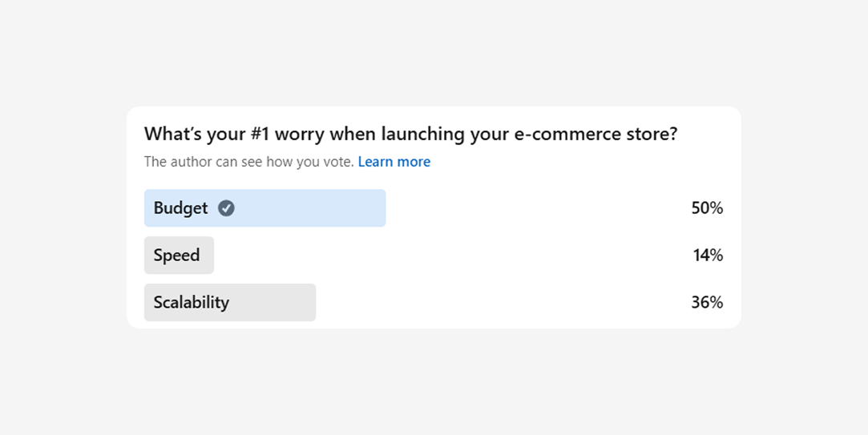Click "The author can see how you vote" note
868x435 pixels.
pyautogui.click(x=248, y=162)
